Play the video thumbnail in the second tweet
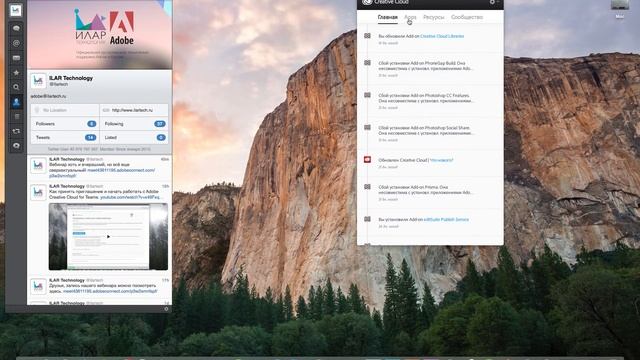The image size is (640, 360). pos(108,237)
